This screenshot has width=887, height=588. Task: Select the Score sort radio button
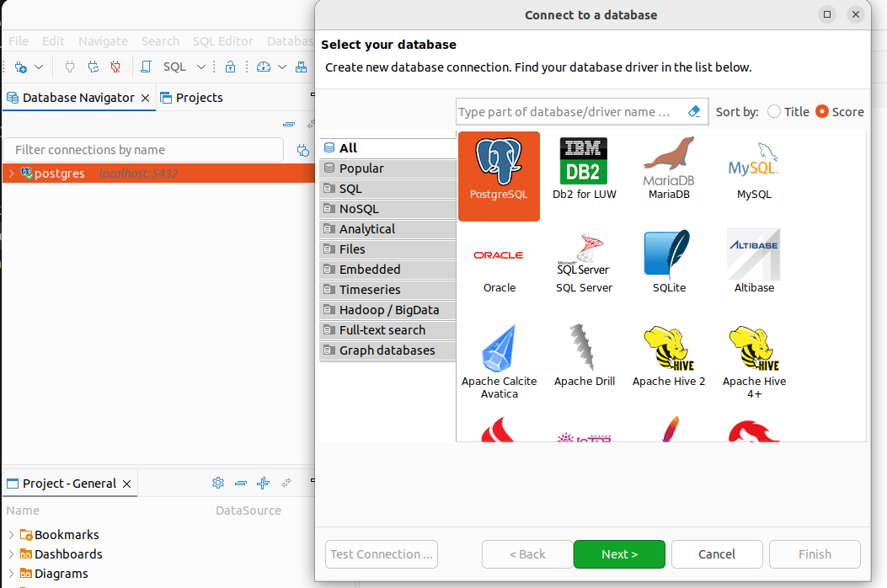822,111
